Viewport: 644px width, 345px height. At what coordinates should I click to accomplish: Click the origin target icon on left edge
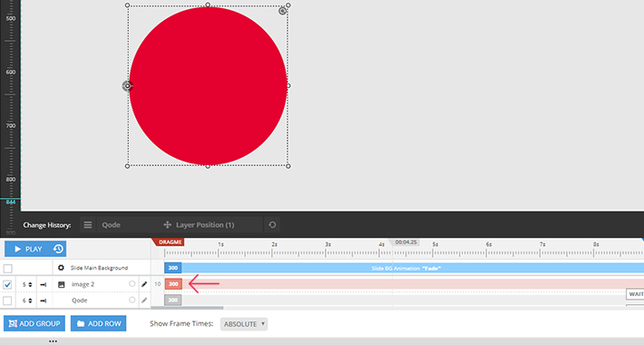pos(127,86)
